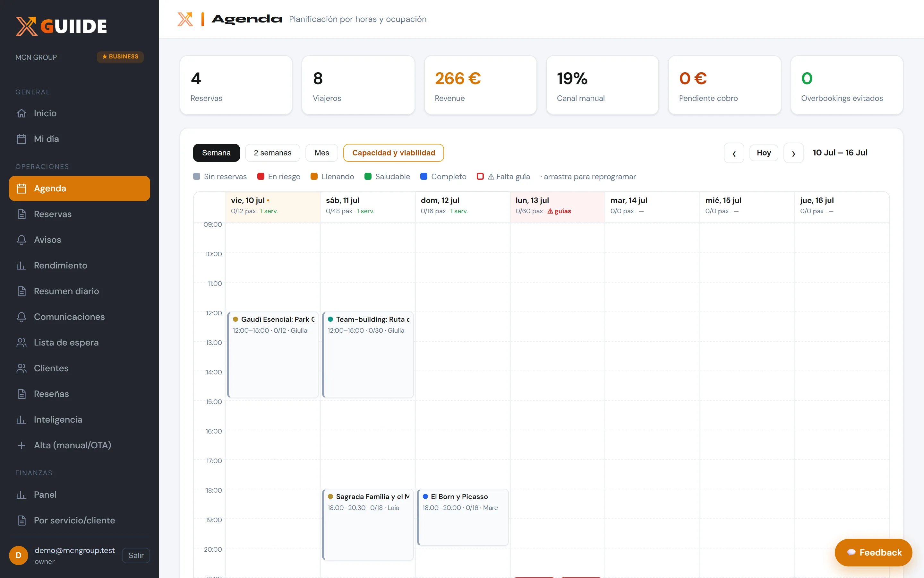Open the Sagrada Família 18:00 event
This screenshot has width=924, height=578.
(368, 524)
